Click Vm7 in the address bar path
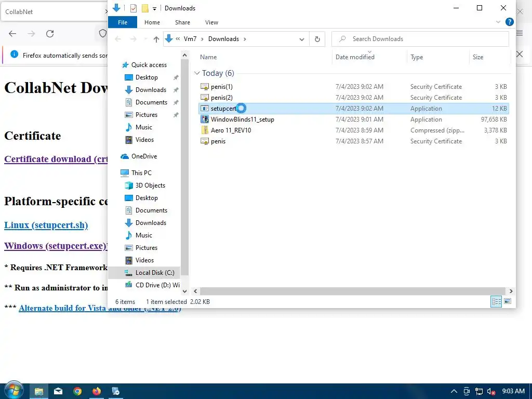This screenshot has width=532, height=399. point(190,39)
